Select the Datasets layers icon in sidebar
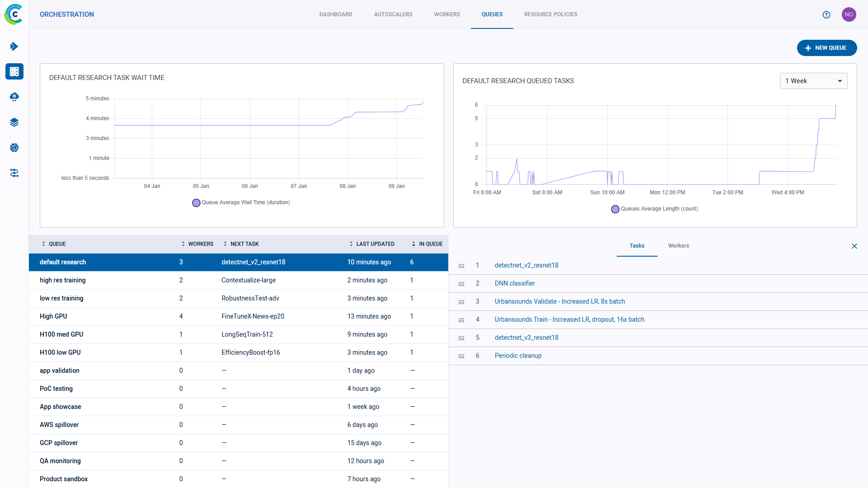 coord(14,122)
